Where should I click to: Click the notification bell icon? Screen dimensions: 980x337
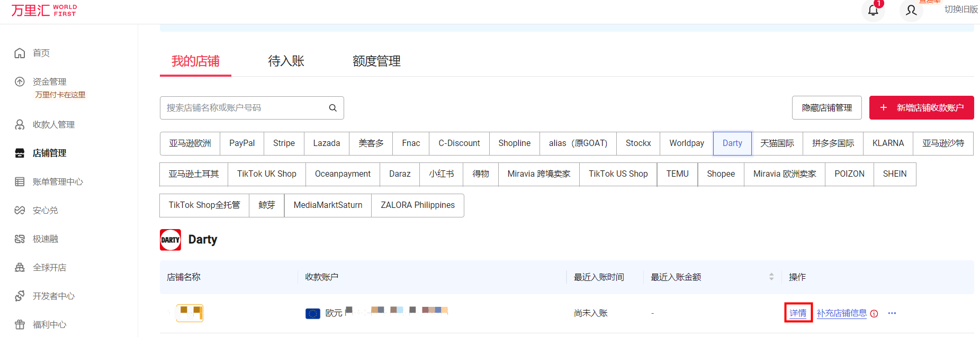[873, 10]
